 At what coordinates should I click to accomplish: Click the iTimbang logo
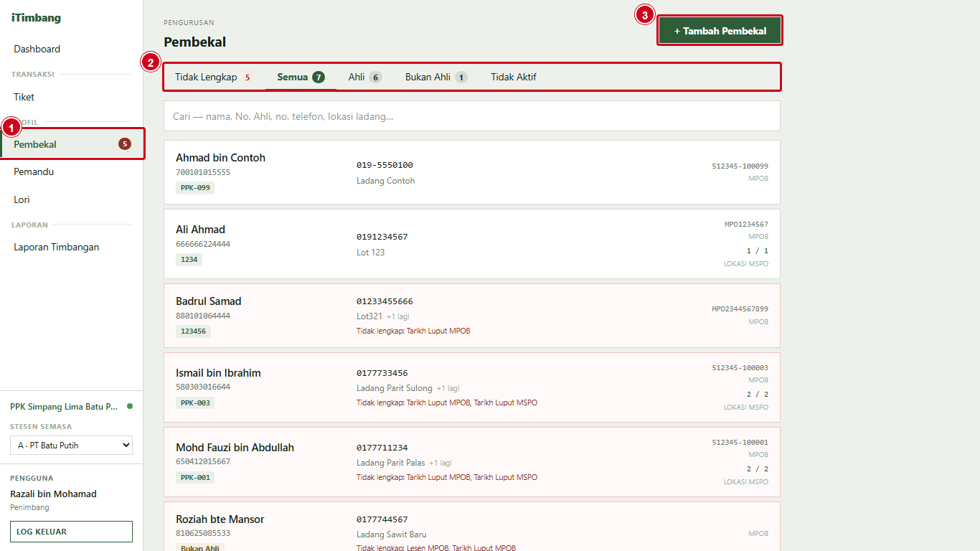[x=36, y=18]
